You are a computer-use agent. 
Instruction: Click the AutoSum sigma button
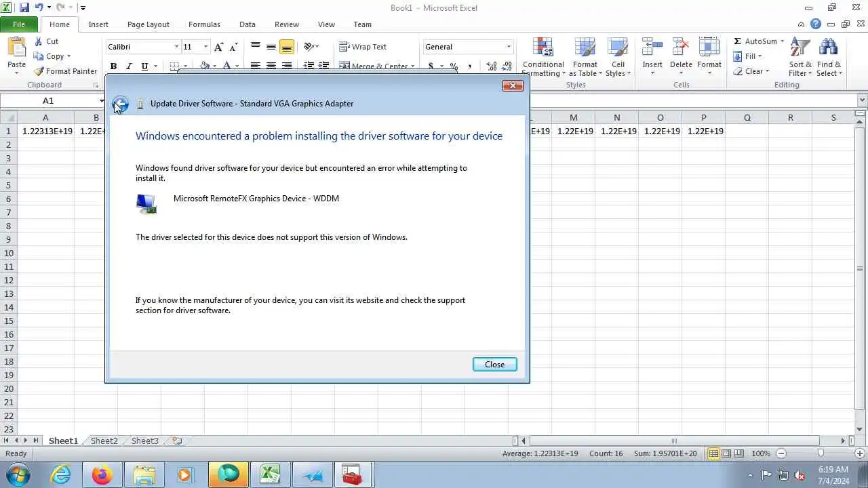[738, 41]
